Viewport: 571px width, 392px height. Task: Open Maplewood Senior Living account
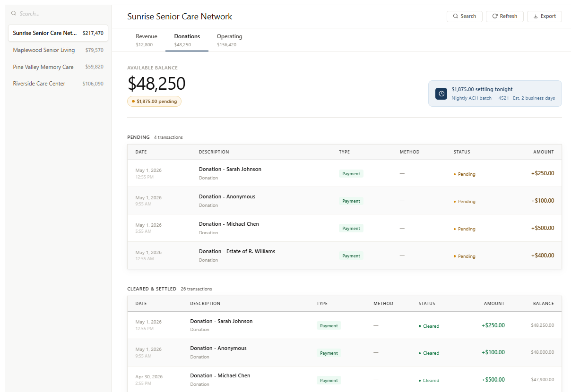pos(58,50)
